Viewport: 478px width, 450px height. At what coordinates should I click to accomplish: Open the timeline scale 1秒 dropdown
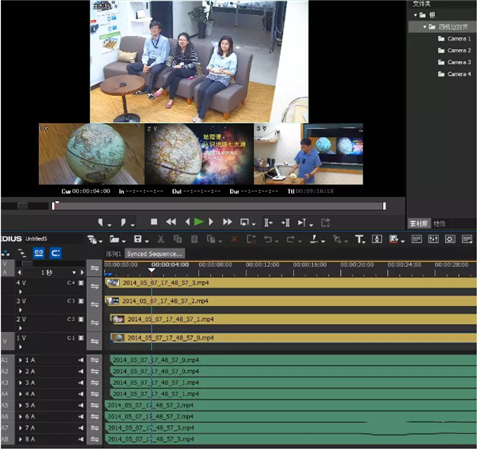point(74,273)
